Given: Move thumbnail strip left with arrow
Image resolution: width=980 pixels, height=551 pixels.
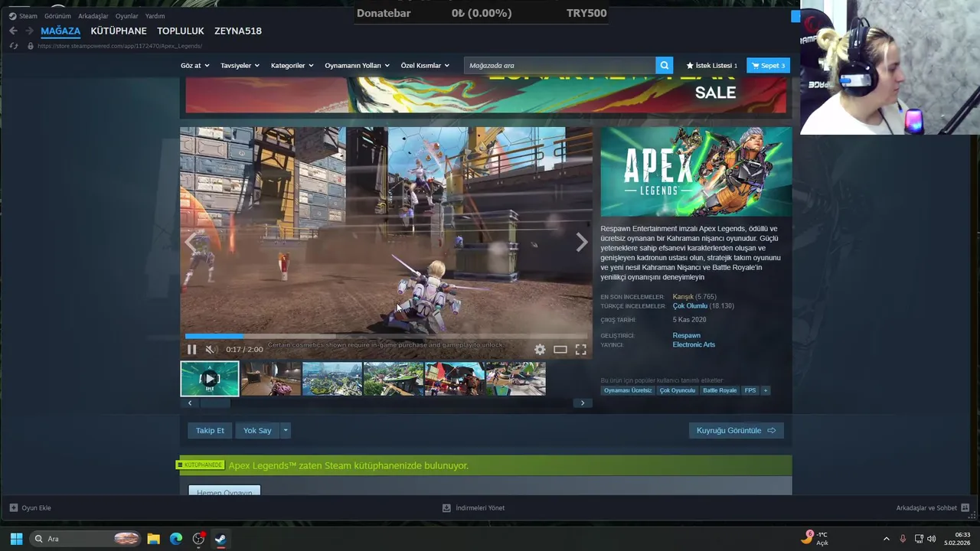Looking at the screenshot, I should pos(190,403).
